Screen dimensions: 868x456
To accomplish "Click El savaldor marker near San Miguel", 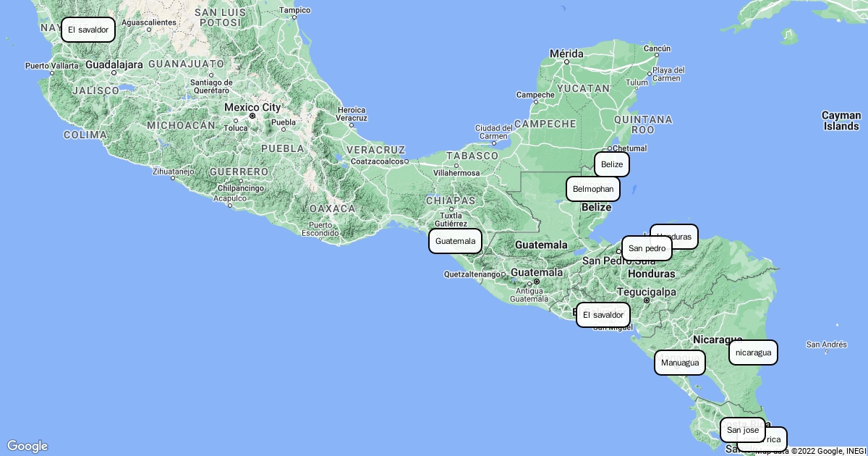I will (603, 315).
